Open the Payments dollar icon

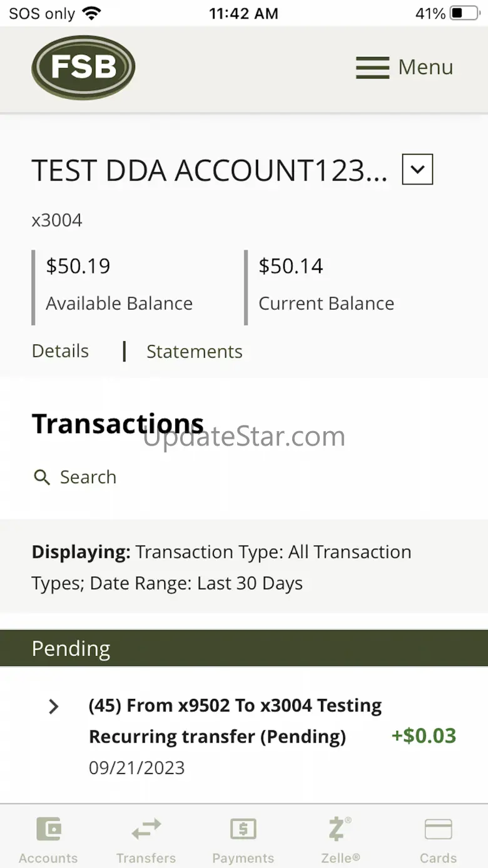coord(243,830)
